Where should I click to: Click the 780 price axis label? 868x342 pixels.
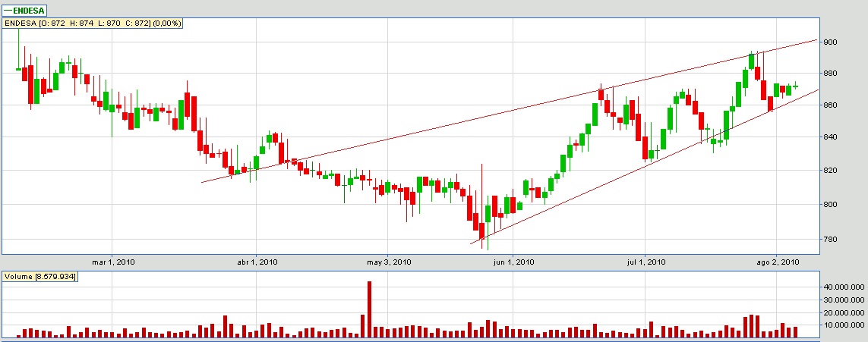830,240
